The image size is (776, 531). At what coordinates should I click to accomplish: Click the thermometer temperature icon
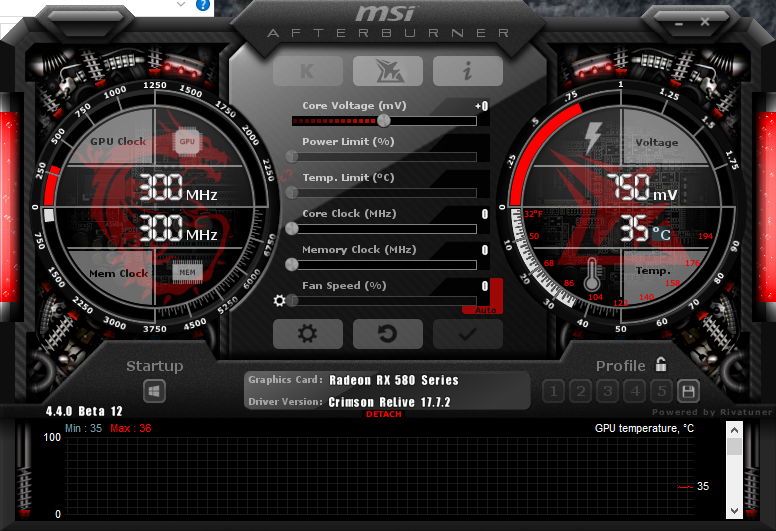[592, 275]
